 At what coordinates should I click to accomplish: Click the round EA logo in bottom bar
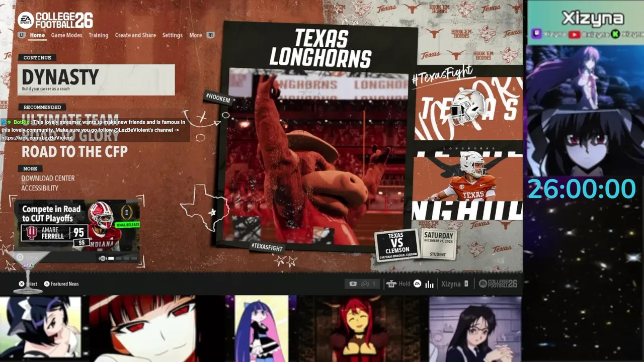(x=417, y=284)
